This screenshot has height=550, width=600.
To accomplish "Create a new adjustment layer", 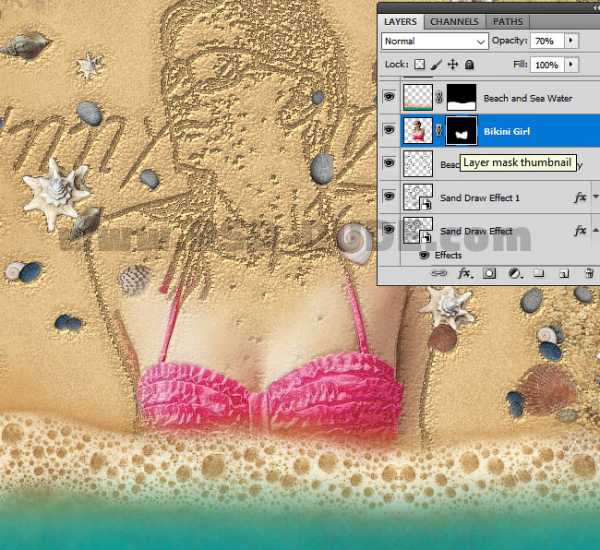I will tap(514, 273).
